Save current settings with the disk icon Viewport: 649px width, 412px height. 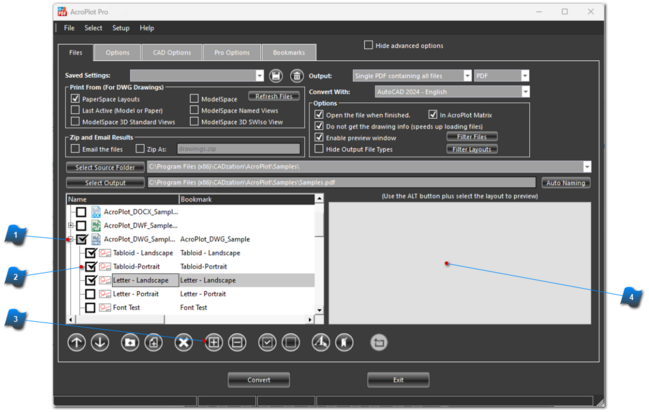coord(276,76)
